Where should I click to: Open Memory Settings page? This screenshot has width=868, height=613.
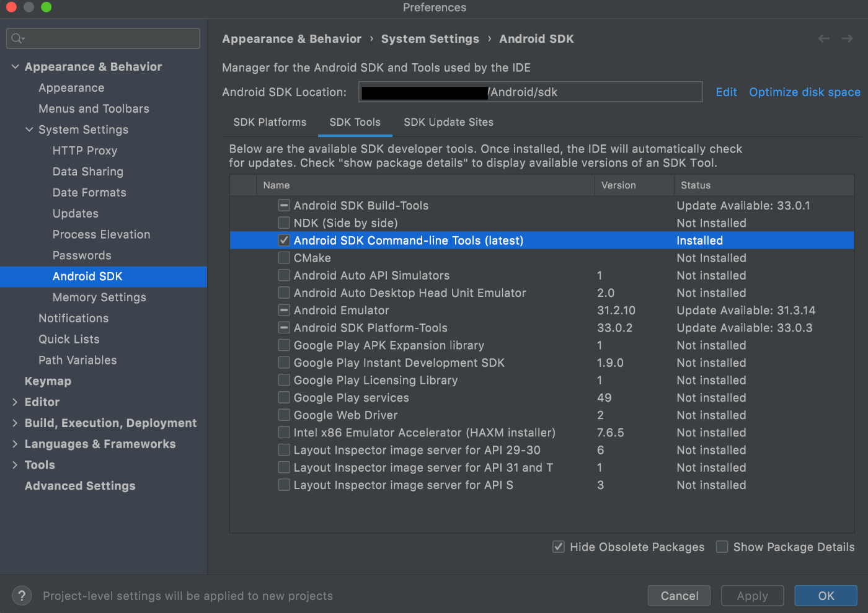(99, 298)
